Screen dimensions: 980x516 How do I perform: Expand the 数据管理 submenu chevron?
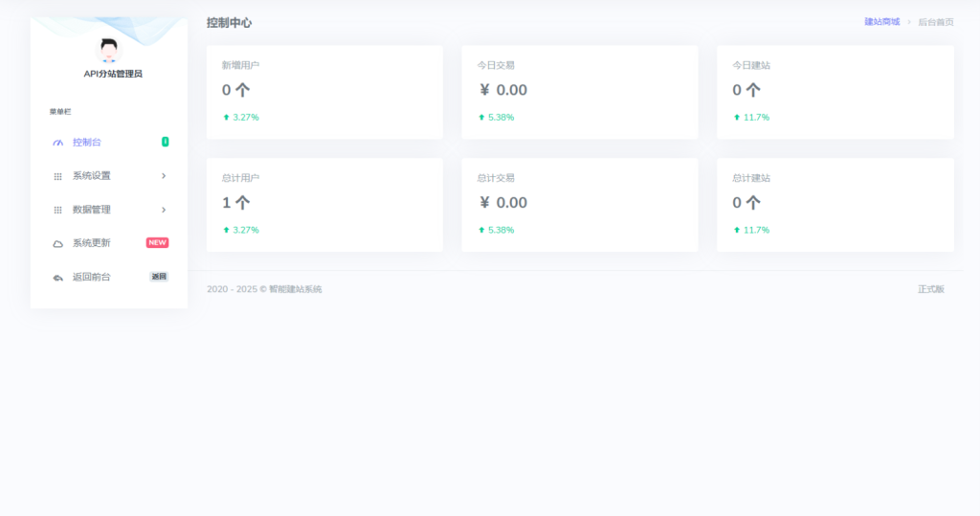tap(164, 210)
